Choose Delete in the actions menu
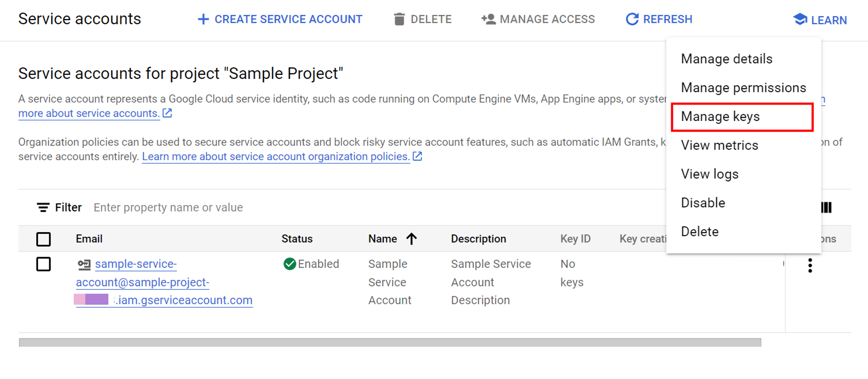Screen dimensions: 868x379 [x=743, y=232]
